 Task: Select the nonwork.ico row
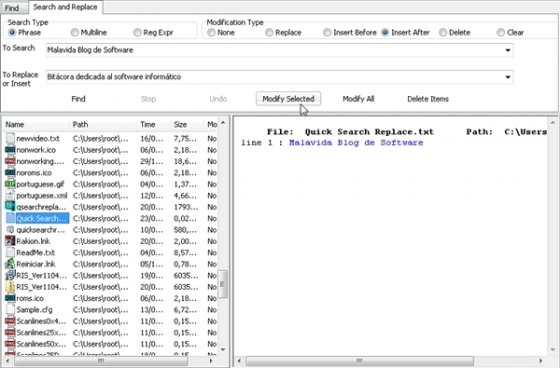click(x=111, y=150)
